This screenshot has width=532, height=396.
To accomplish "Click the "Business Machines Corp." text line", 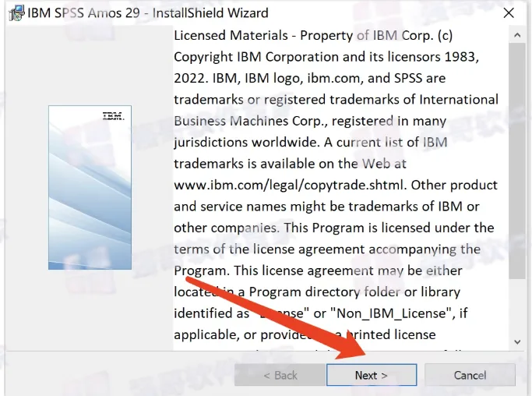I will (310, 121).
